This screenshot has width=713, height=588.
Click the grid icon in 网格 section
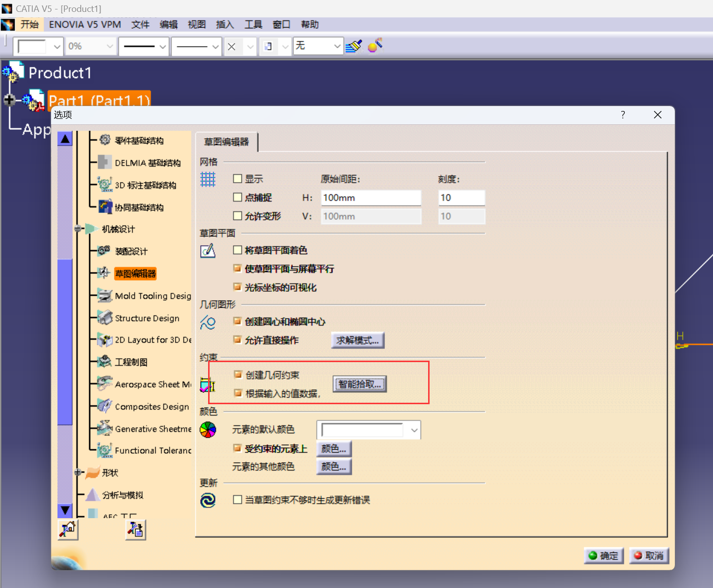coord(208,179)
